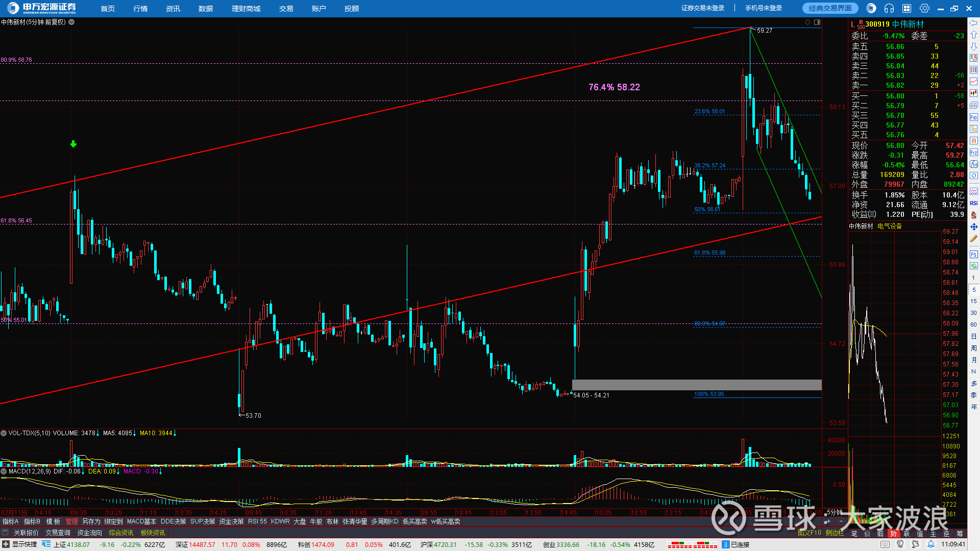Viewport: 980px width, 551px height.
Task: Switch to the 资金流向 tab
Action: click(x=89, y=533)
